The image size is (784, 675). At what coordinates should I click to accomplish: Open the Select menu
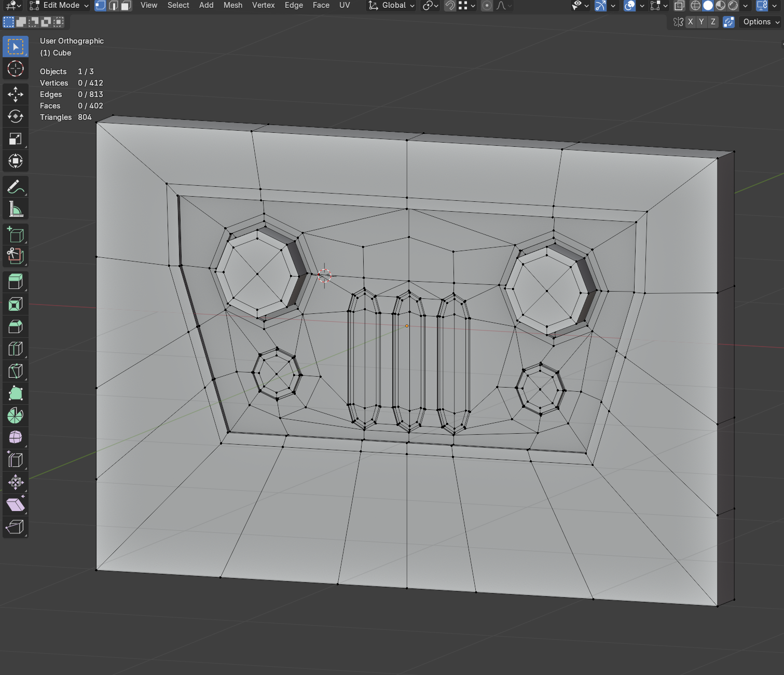pos(178,5)
